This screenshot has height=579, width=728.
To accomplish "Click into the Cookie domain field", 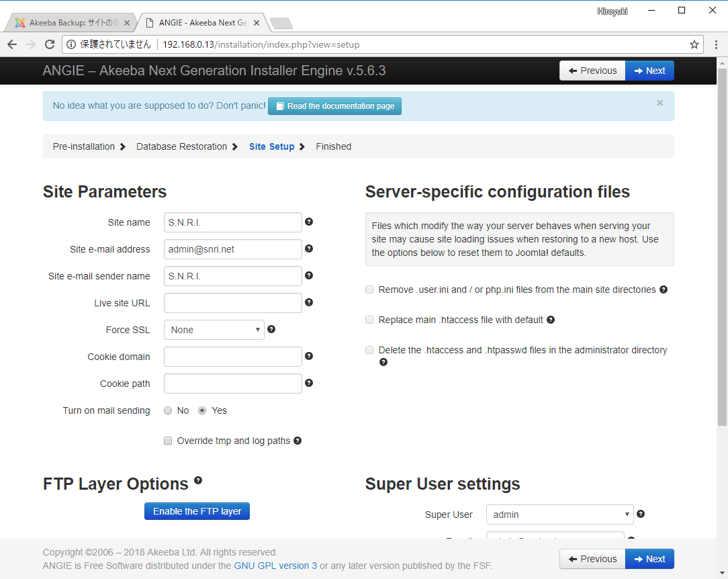I will tap(232, 357).
